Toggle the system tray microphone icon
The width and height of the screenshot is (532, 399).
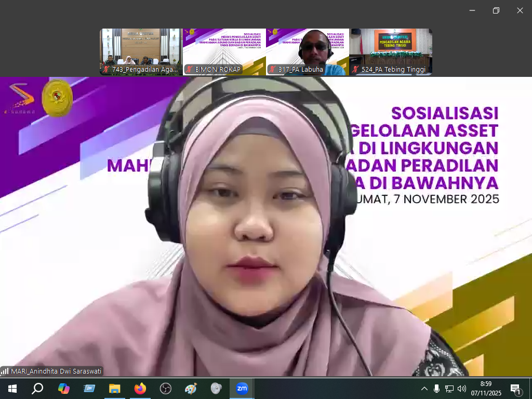(x=436, y=389)
